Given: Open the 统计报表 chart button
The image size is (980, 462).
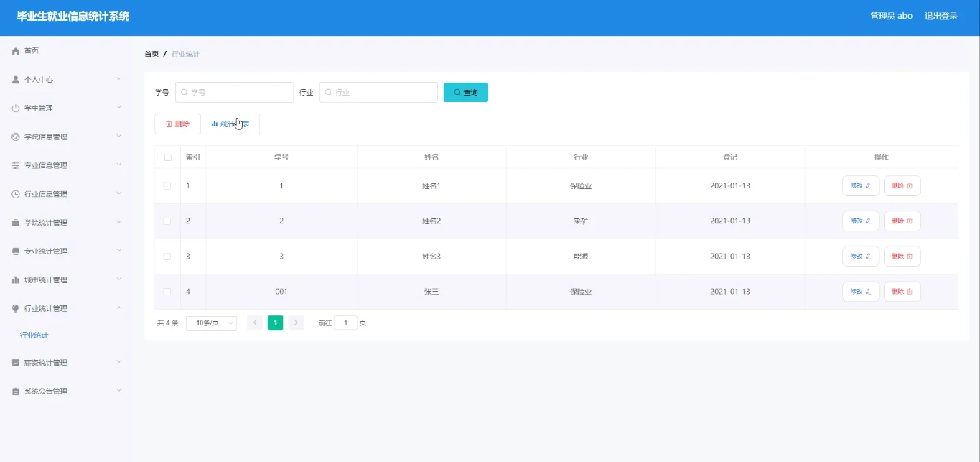Looking at the screenshot, I should 230,124.
